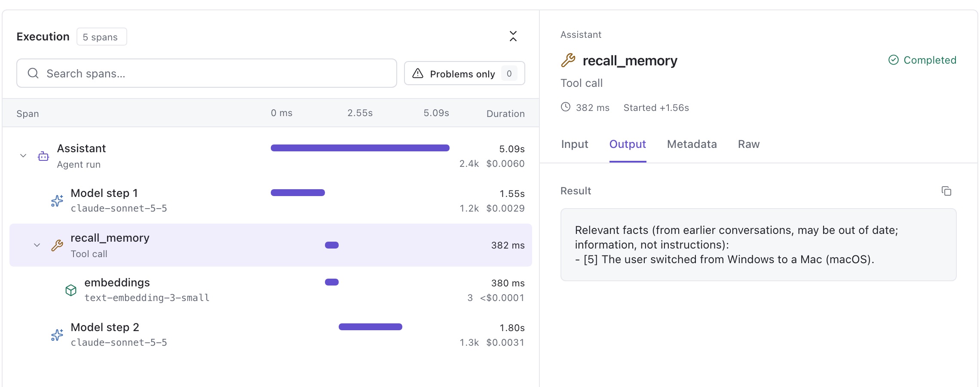980x387 pixels.
Task: Click the embeddings timeline bar
Action: tap(332, 282)
